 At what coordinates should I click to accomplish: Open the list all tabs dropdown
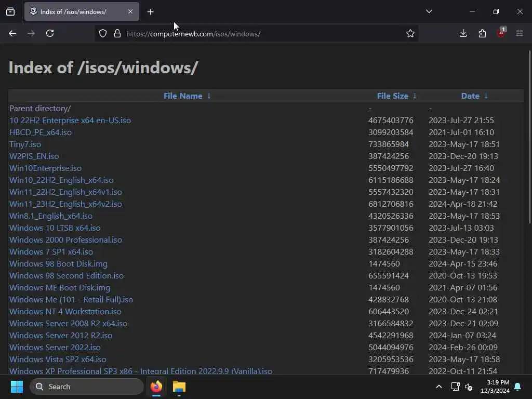[x=429, y=11]
